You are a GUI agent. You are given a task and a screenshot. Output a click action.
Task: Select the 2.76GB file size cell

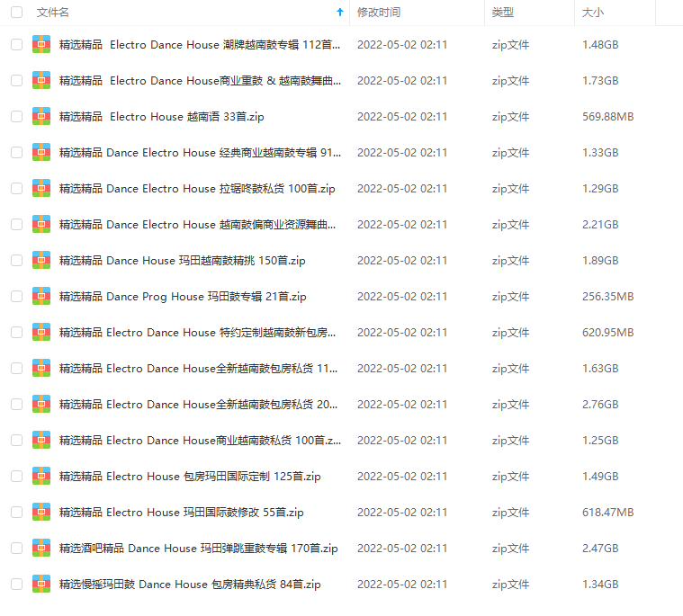point(600,404)
